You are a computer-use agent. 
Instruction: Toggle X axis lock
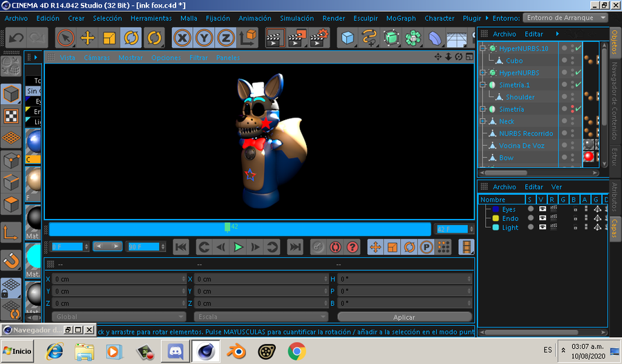pos(182,38)
